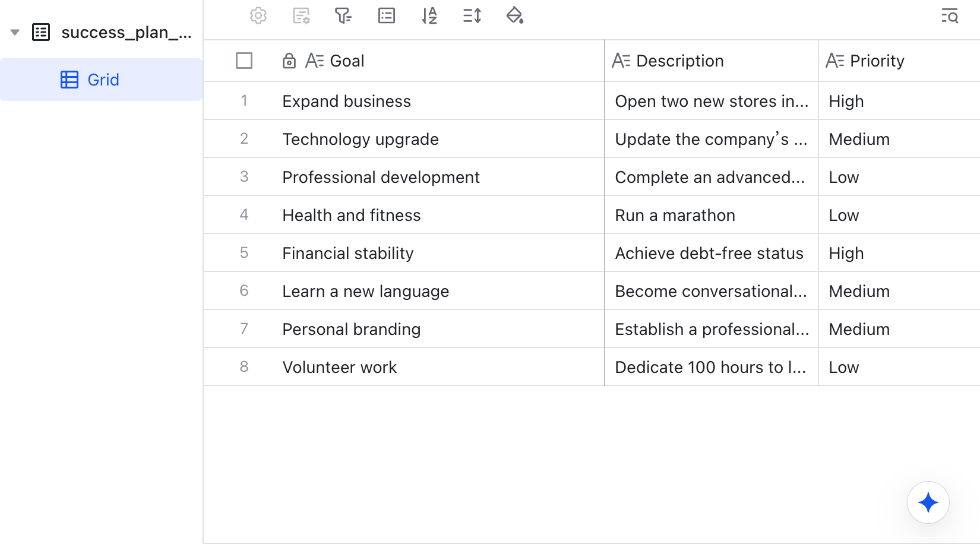Open the field configuration icon
This screenshot has width=980, height=544.
(302, 15)
